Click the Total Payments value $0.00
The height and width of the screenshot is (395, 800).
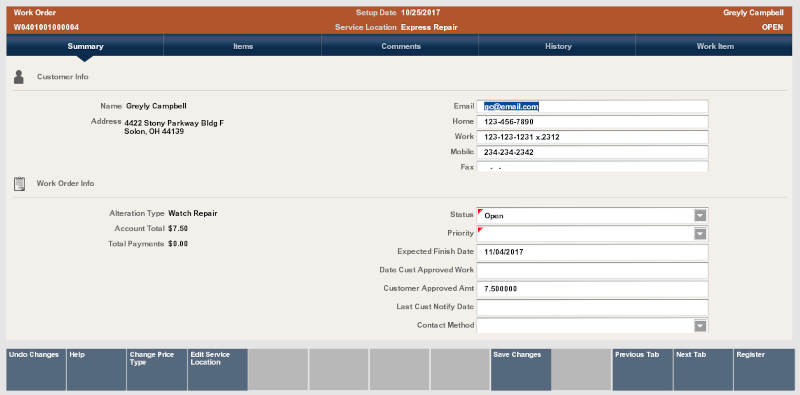tap(178, 244)
